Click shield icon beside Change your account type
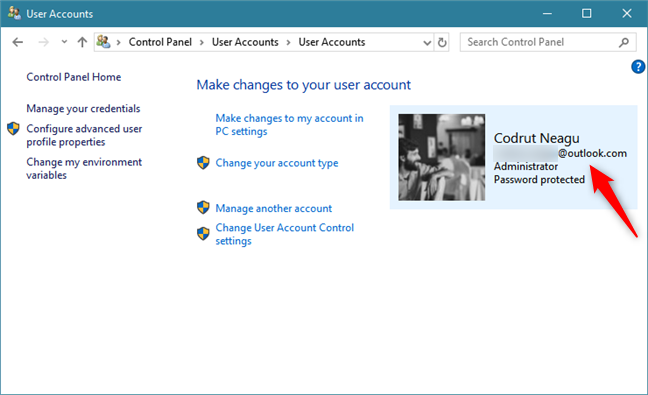This screenshot has width=648, height=395. (x=203, y=163)
